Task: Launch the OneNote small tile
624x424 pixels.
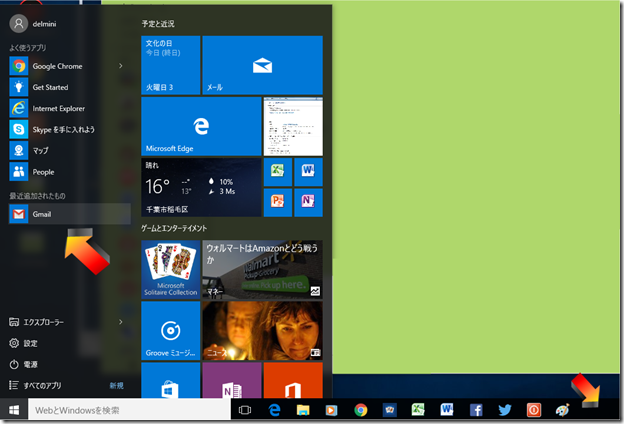Action: [x=308, y=202]
